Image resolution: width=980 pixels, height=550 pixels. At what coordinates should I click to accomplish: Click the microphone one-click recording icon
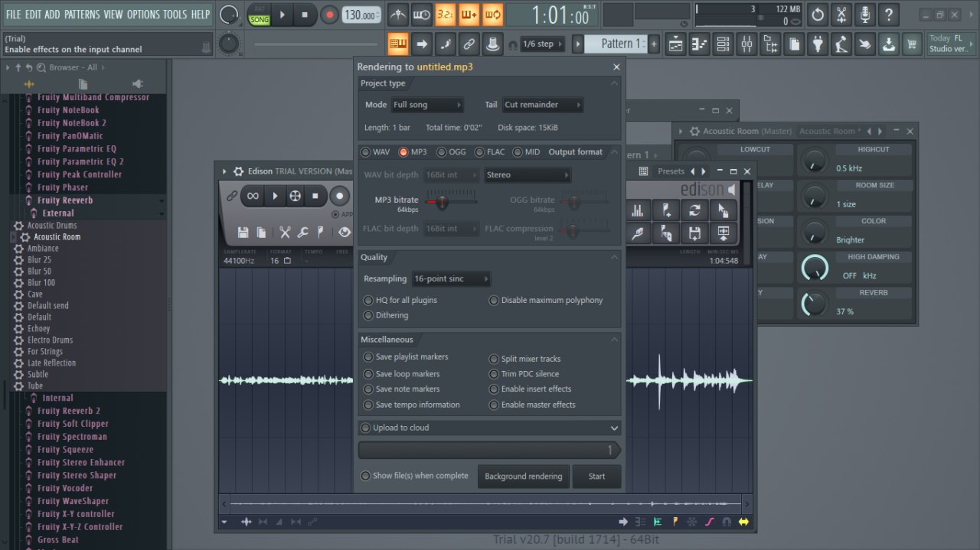pyautogui.click(x=865, y=15)
